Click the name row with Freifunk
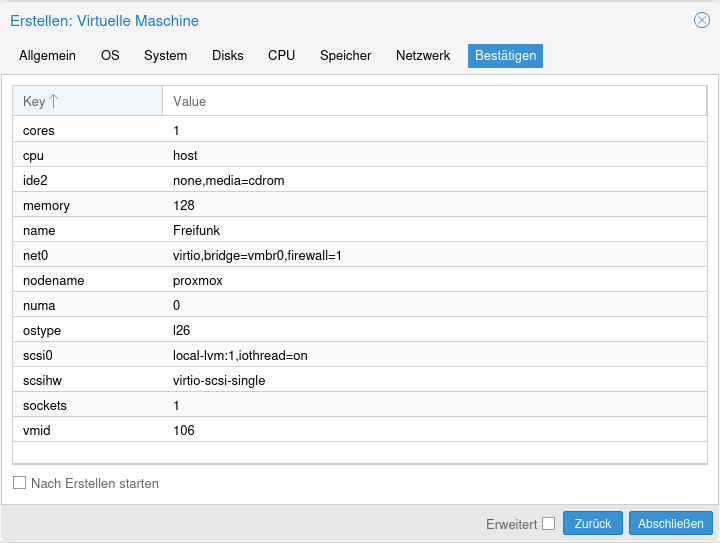Viewport: 720px width, 543px height. point(360,230)
